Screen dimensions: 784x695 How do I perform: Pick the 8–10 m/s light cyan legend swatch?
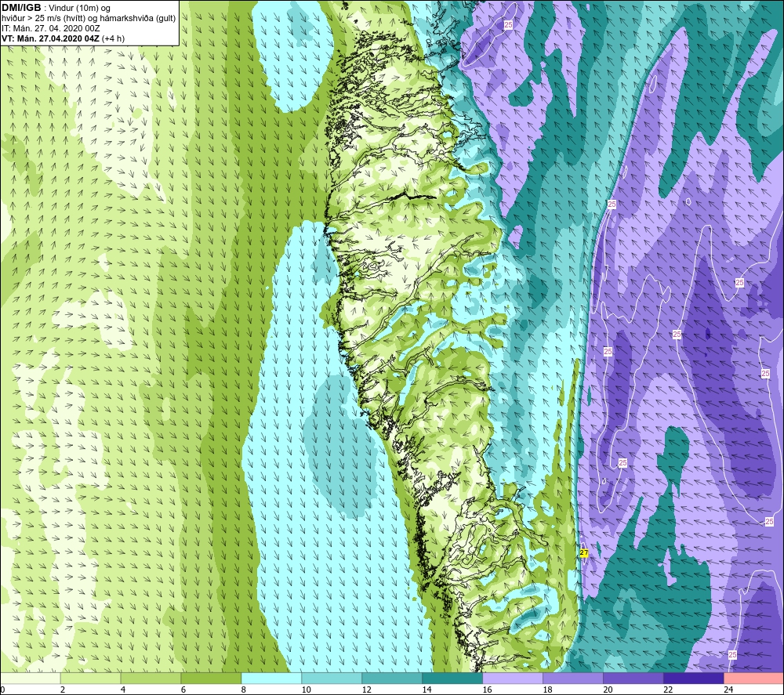click(271, 679)
